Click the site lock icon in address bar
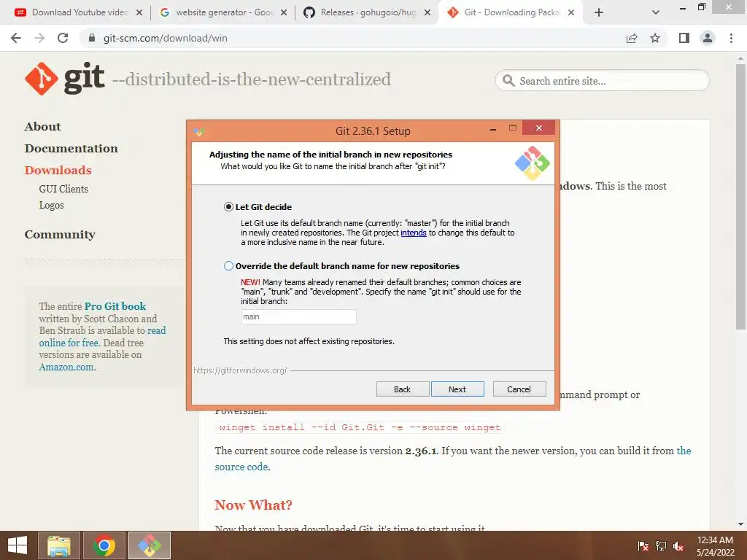This screenshot has width=747, height=560. tap(92, 38)
